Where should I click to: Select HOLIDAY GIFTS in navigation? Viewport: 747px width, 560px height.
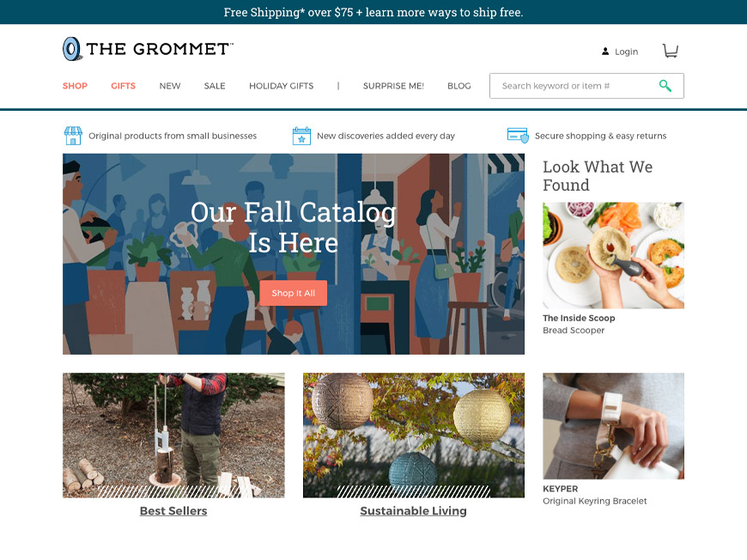point(281,86)
